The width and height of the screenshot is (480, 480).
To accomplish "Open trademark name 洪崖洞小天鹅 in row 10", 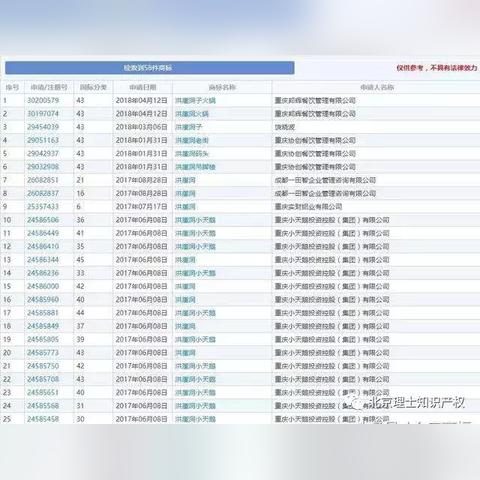I will coord(195,220).
